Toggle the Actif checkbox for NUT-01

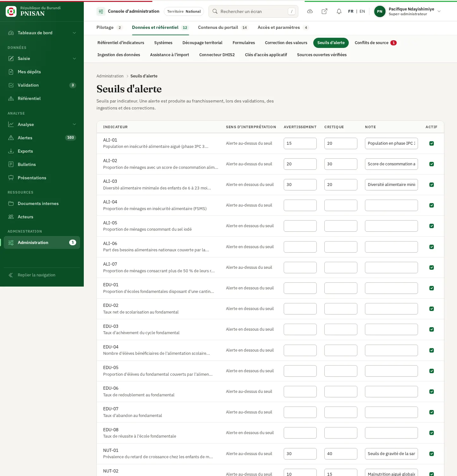[432, 454]
